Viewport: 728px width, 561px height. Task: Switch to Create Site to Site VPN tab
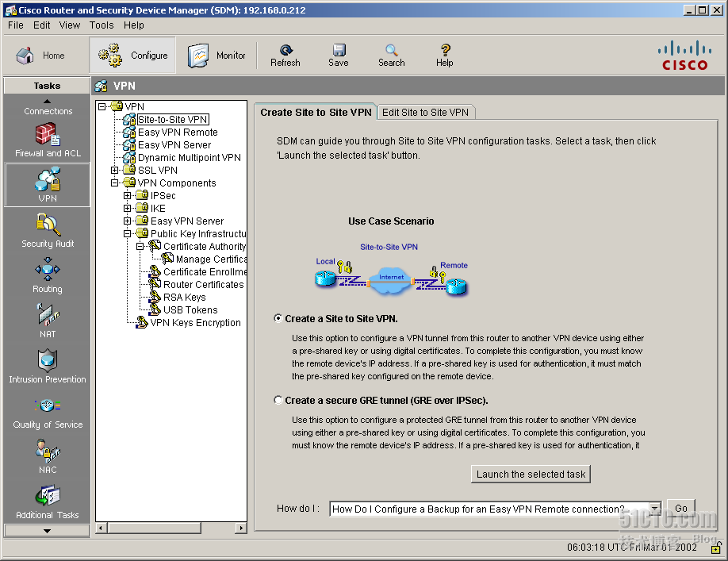316,112
